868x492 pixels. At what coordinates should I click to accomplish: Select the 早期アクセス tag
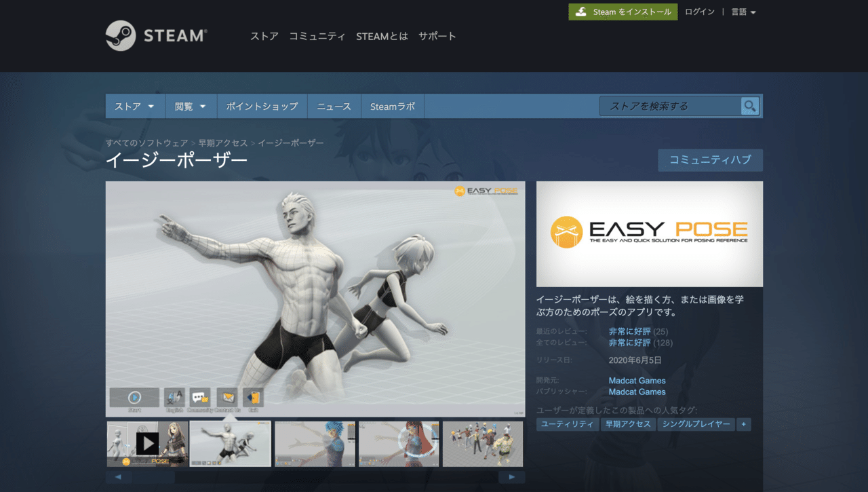(x=628, y=424)
